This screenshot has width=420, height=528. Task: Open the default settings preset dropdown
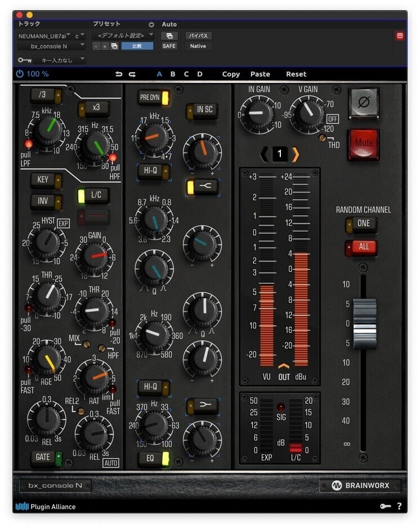(x=123, y=35)
